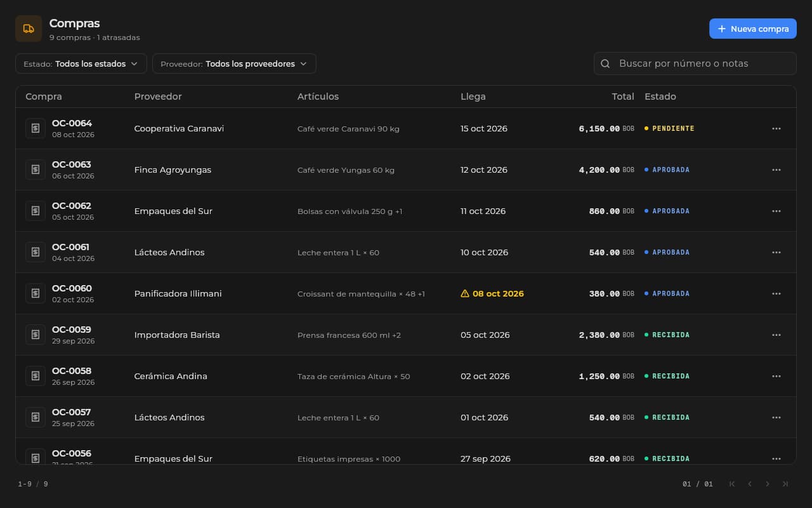Jump to first page pagination icon
812x508 pixels.
point(732,484)
